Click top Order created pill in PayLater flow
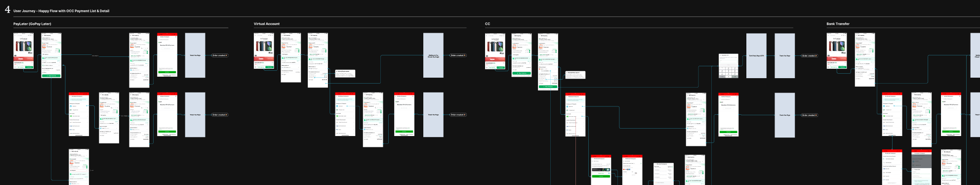This screenshot has height=185, width=980. click(x=220, y=55)
